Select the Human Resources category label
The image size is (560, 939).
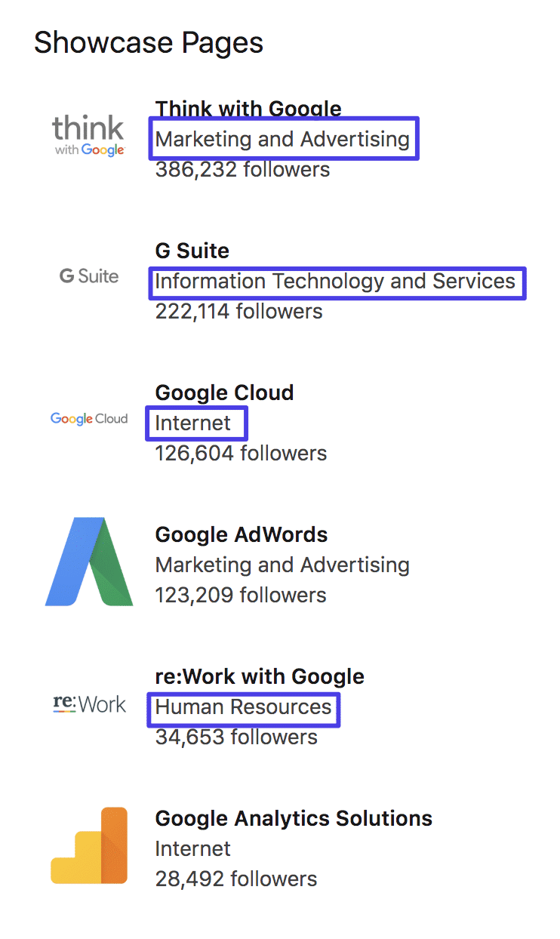pos(243,708)
